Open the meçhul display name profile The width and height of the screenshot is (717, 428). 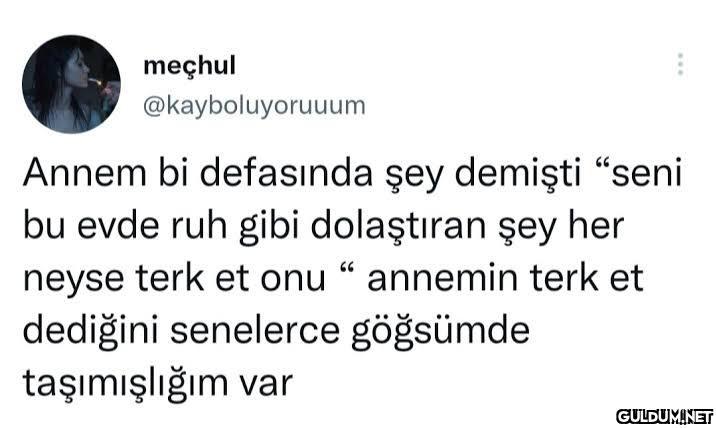189,66
